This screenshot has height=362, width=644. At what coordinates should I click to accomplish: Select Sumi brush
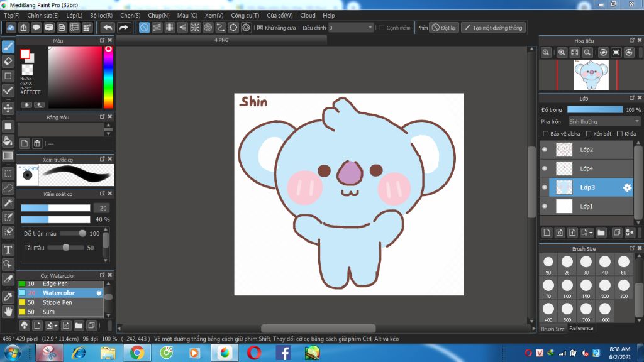click(60, 312)
